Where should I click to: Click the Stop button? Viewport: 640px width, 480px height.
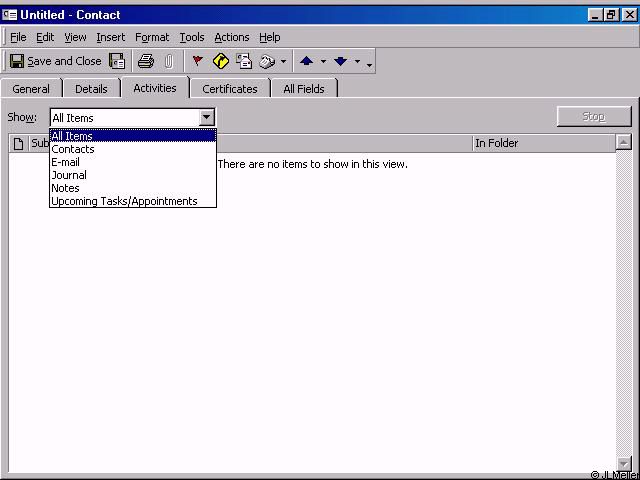pos(594,117)
